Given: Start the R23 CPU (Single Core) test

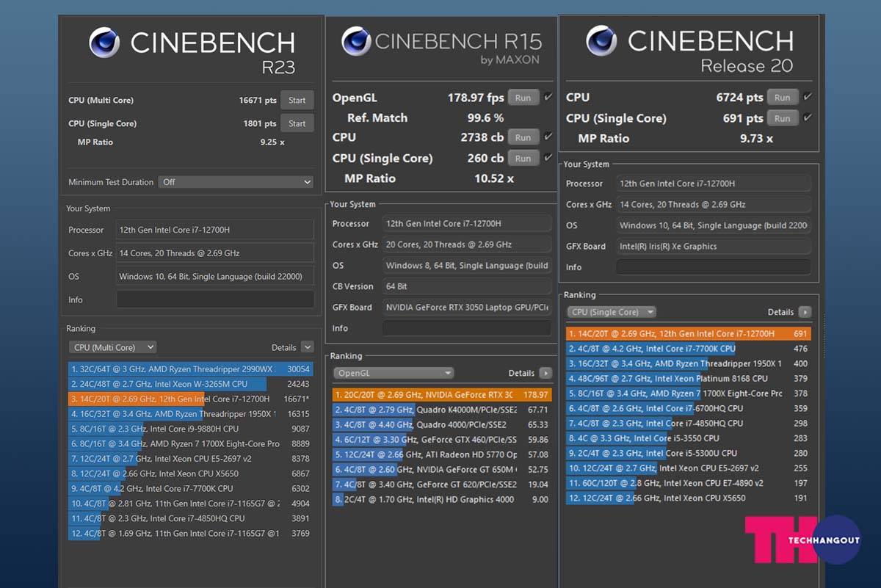Looking at the screenshot, I should point(297,123).
